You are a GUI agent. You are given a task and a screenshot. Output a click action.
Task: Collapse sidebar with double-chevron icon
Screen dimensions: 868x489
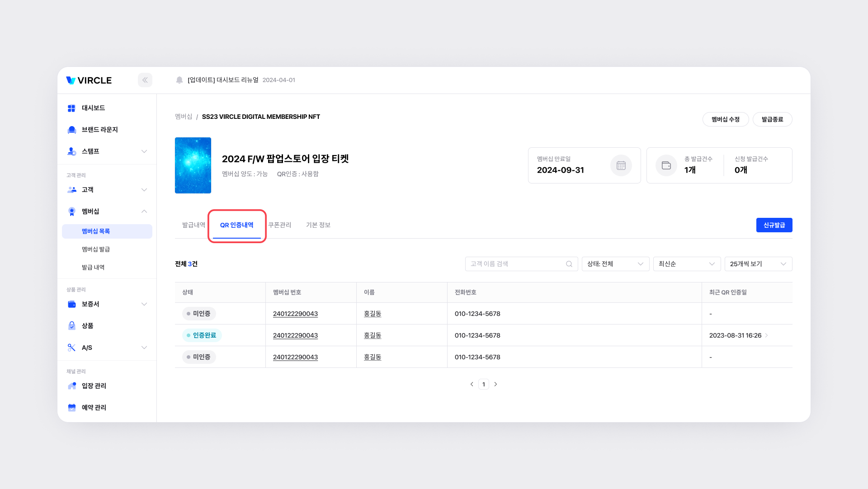[x=145, y=80]
